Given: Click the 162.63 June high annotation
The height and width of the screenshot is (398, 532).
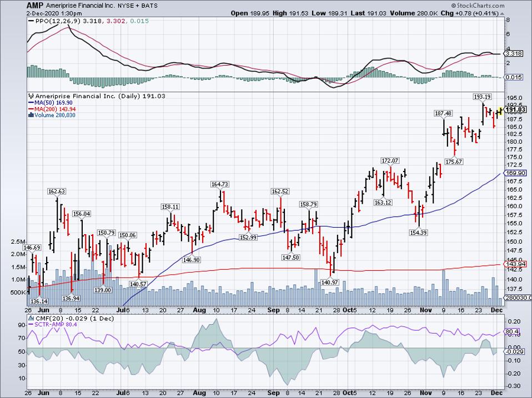Looking at the screenshot, I should click(56, 192).
